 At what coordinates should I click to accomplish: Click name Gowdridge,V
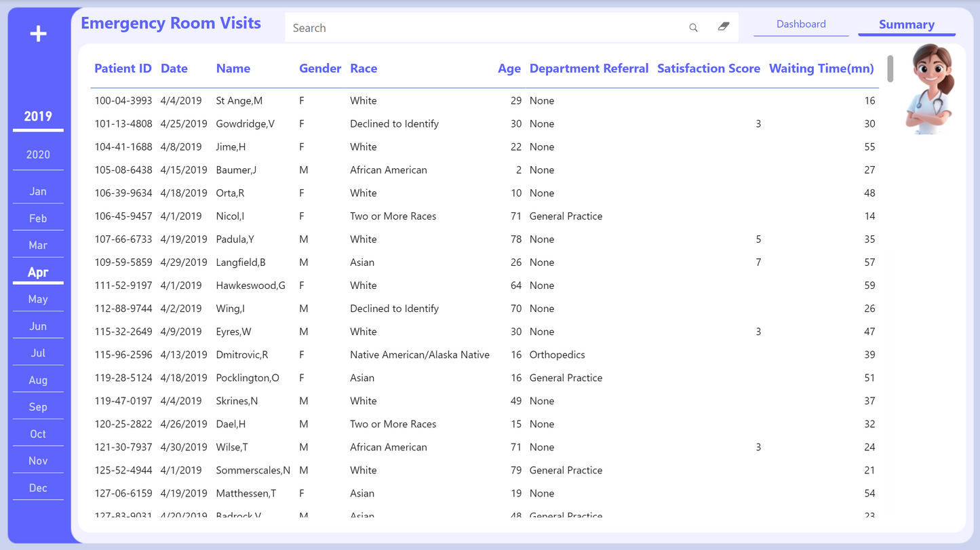[x=245, y=124]
